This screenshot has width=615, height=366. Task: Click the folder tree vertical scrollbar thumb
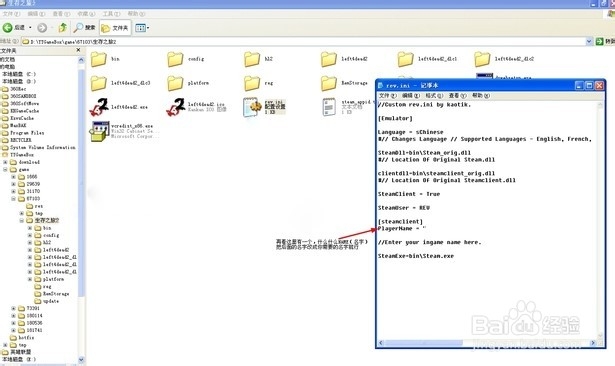coord(81,184)
